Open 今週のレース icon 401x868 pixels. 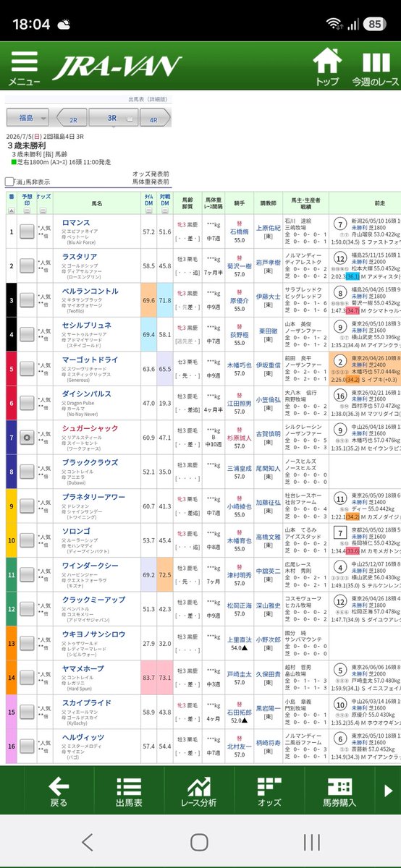pos(376,67)
